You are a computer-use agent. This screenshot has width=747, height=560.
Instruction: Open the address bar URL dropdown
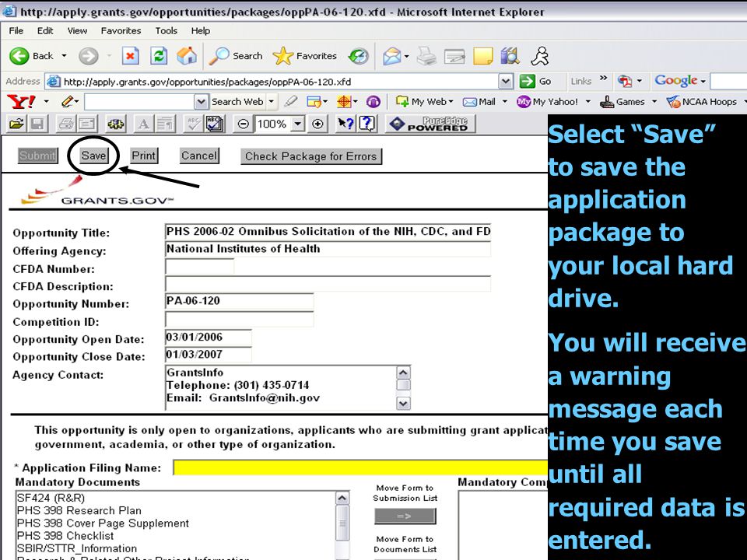[x=506, y=82]
